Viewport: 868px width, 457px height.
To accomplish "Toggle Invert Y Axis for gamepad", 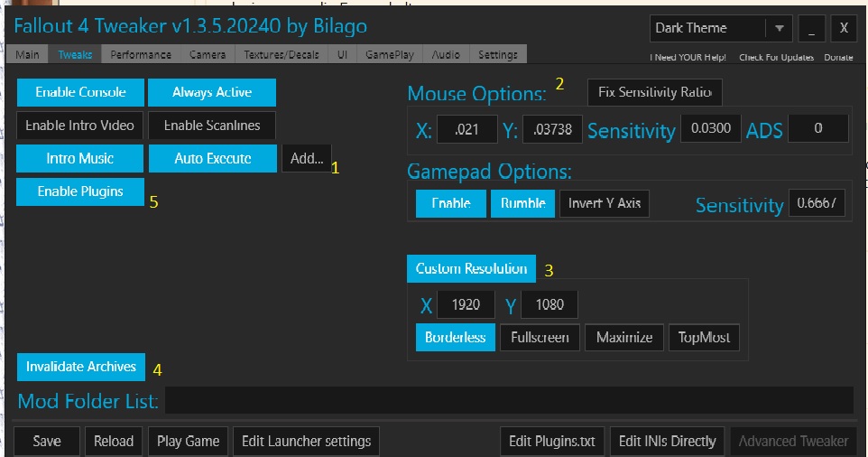I will pyautogui.click(x=605, y=203).
